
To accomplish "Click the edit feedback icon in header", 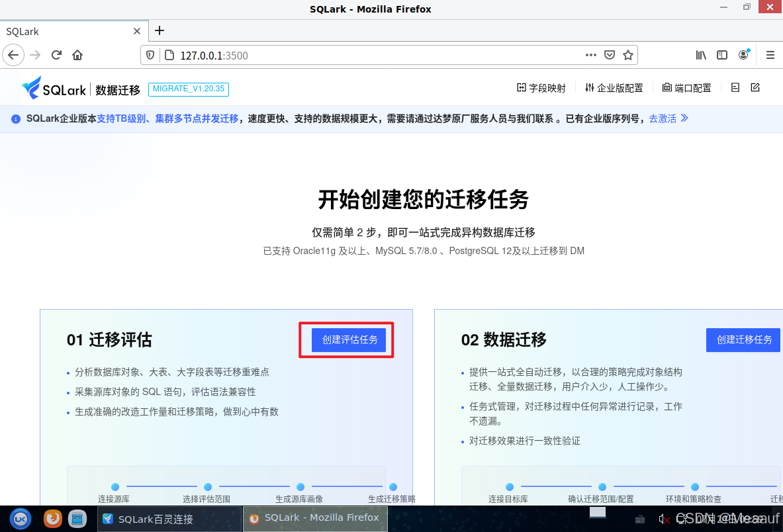I will coord(755,88).
